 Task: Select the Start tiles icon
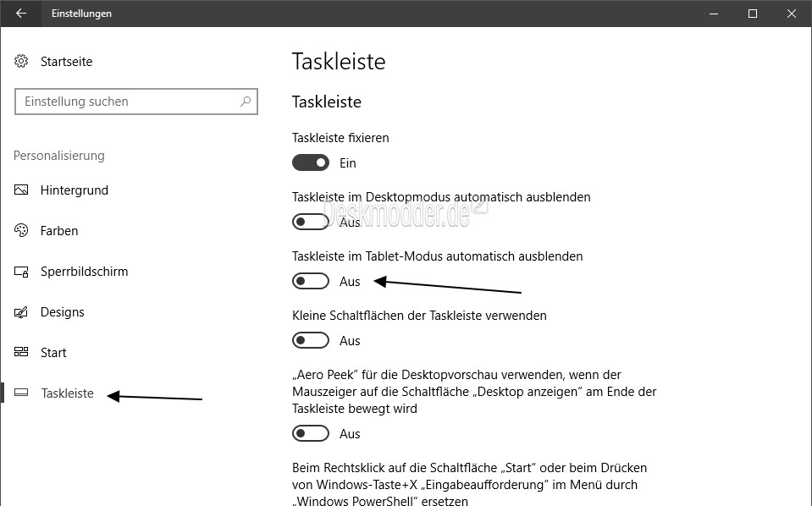tap(21, 352)
